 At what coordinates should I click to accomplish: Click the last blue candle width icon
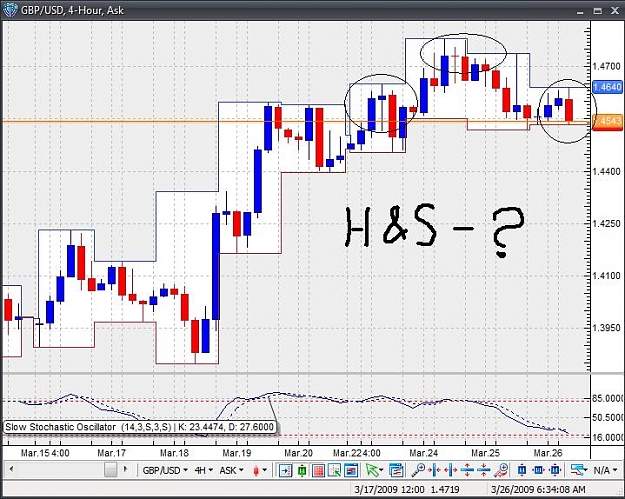click(555, 470)
